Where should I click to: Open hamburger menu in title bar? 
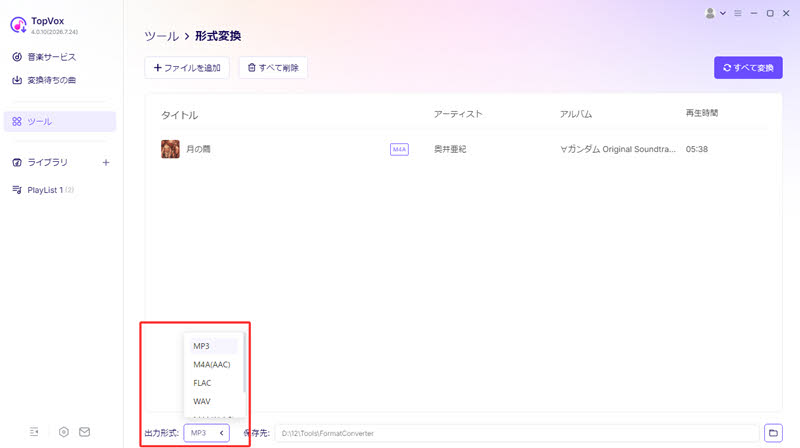point(738,13)
